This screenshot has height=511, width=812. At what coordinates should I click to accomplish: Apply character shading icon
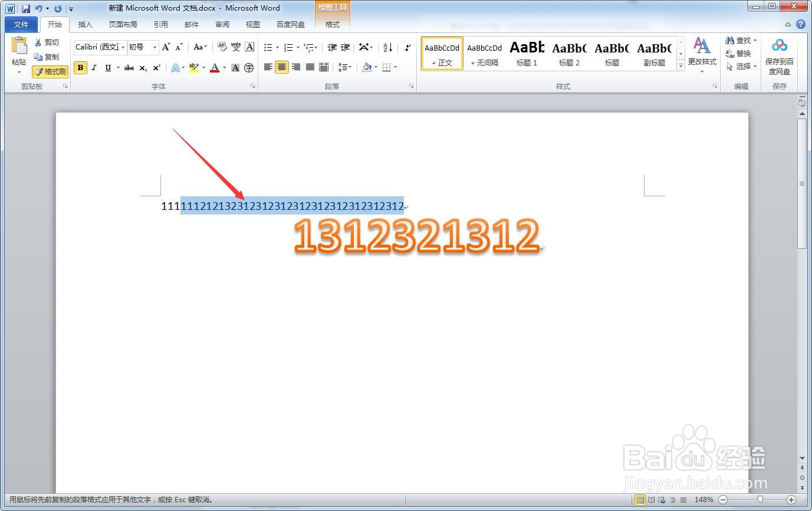coord(235,68)
